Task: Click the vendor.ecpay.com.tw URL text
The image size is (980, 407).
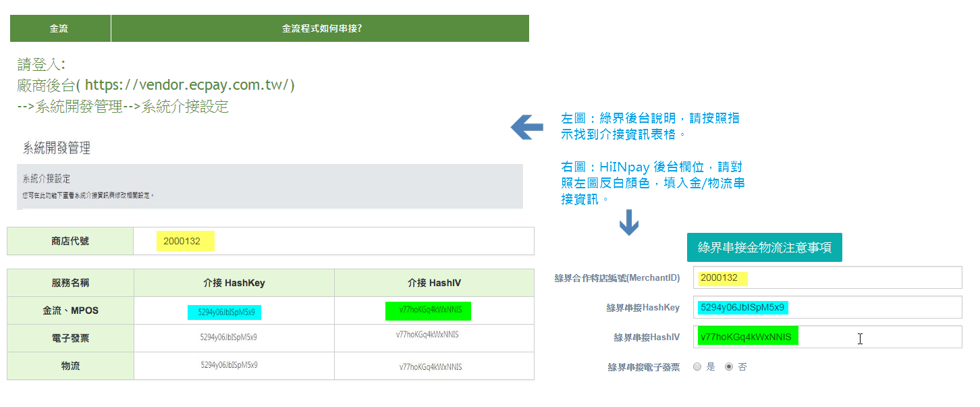Action: click(x=187, y=85)
